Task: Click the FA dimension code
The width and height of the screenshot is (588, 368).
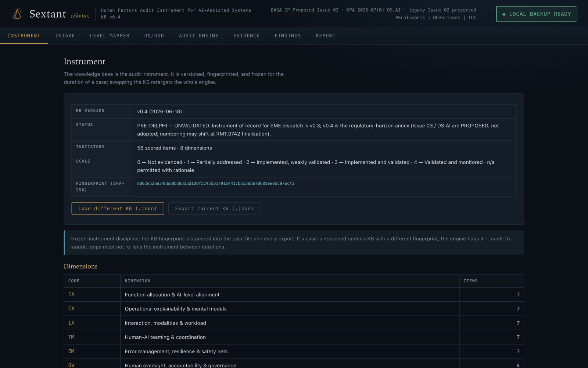Action: tap(71, 294)
